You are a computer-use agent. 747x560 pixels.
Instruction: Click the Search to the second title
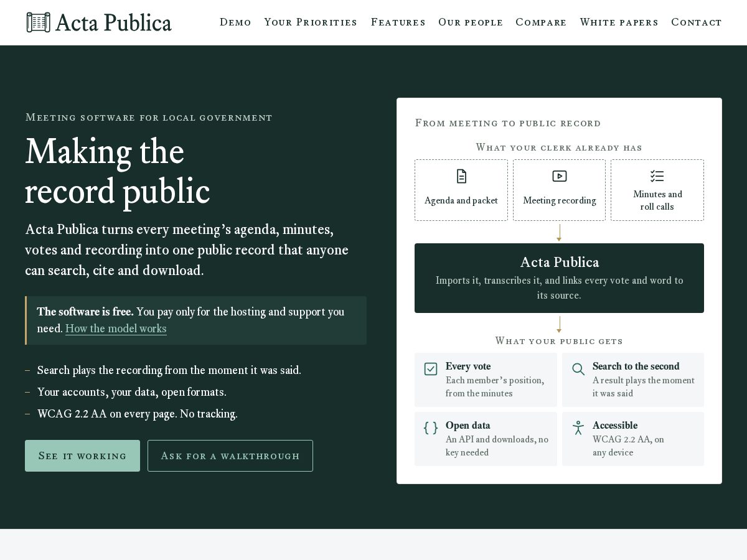(x=636, y=366)
